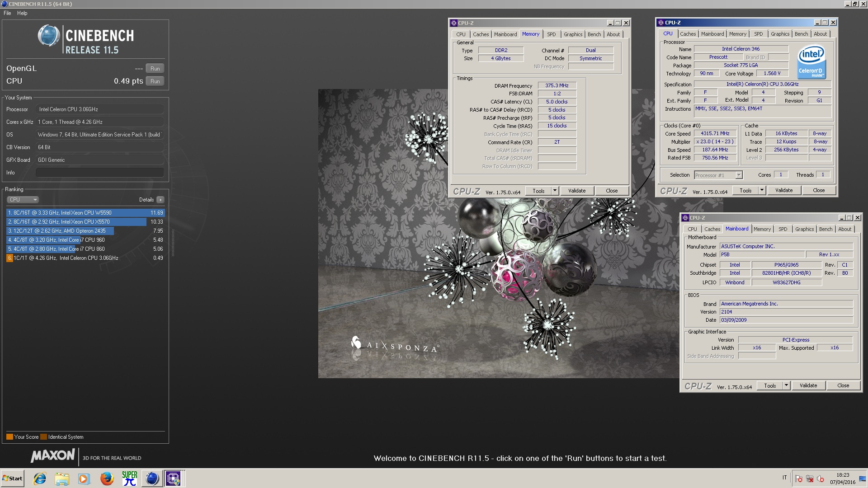Click the ranking panel resize grip

coord(173,244)
